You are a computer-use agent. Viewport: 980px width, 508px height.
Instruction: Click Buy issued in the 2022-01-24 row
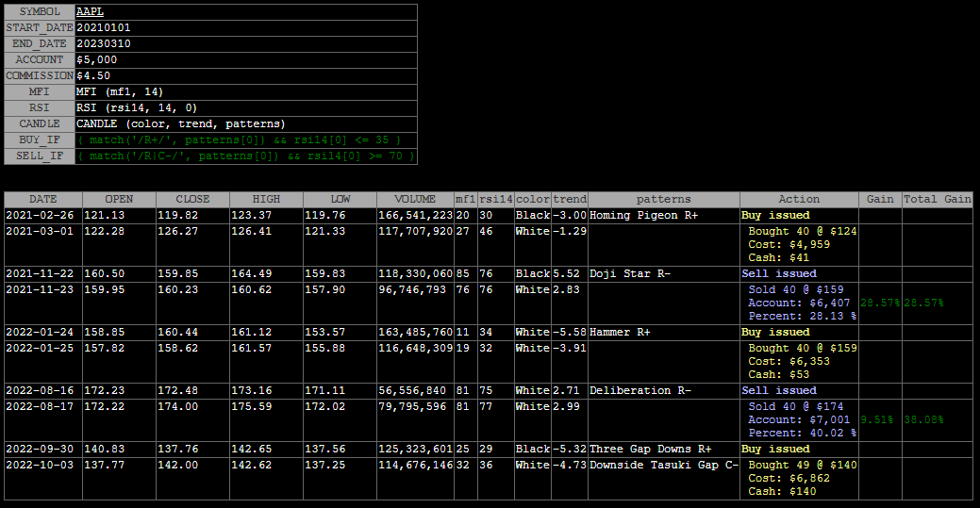[x=775, y=333]
